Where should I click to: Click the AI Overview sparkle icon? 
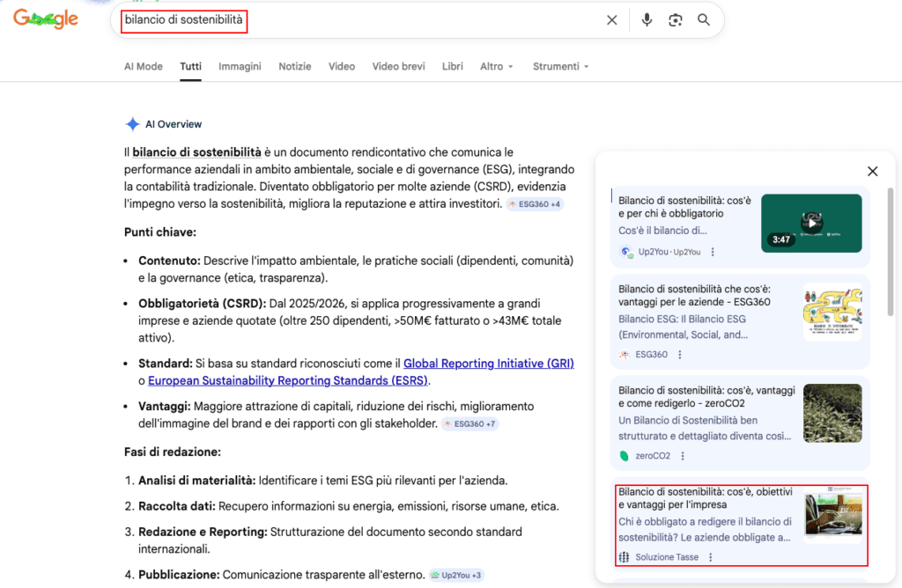pos(133,124)
